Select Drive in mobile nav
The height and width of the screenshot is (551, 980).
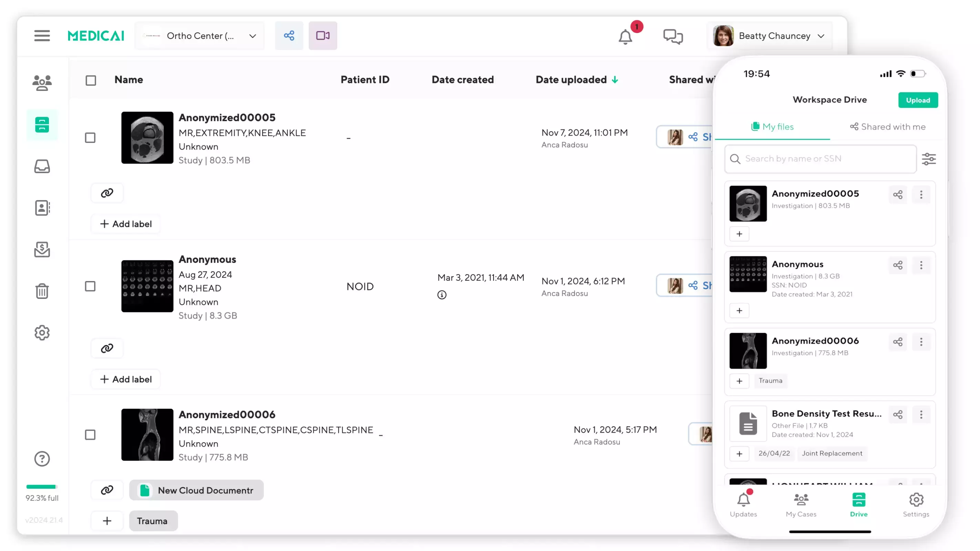[x=859, y=504]
